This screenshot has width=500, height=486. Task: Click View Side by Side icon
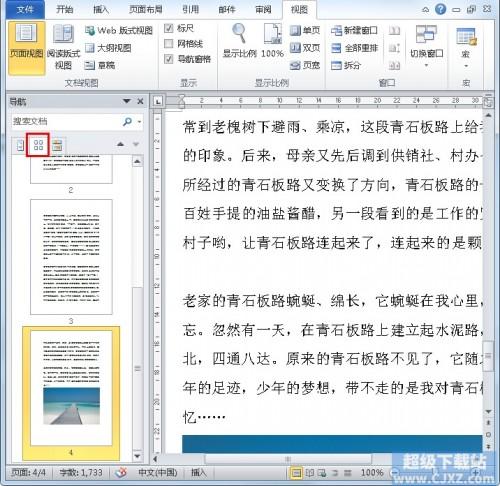coord(394,31)
